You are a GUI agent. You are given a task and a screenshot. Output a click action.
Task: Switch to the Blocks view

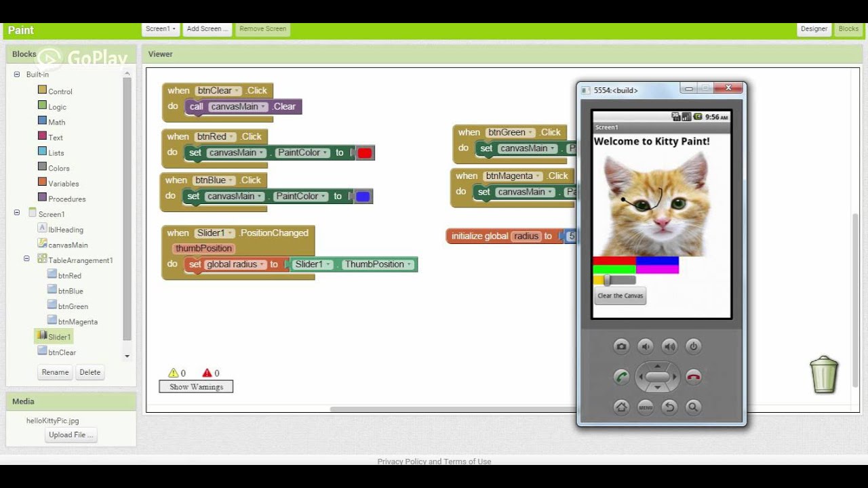click(x=848, y=28)
